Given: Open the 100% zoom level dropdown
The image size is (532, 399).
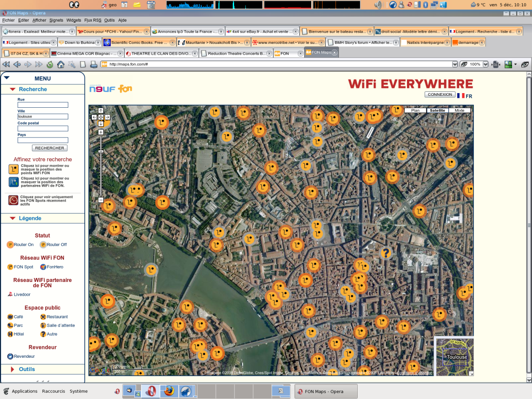Looking at the screenshot, I should (485, 64).
